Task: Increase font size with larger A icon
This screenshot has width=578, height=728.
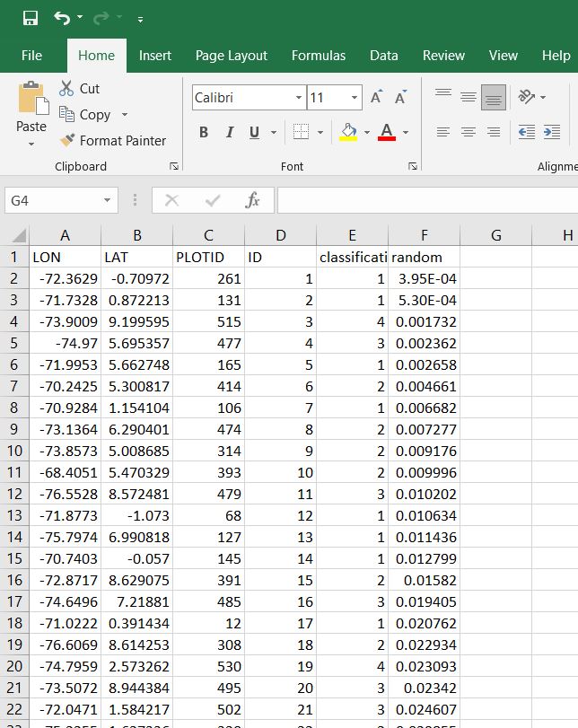Action: (376, 98)
